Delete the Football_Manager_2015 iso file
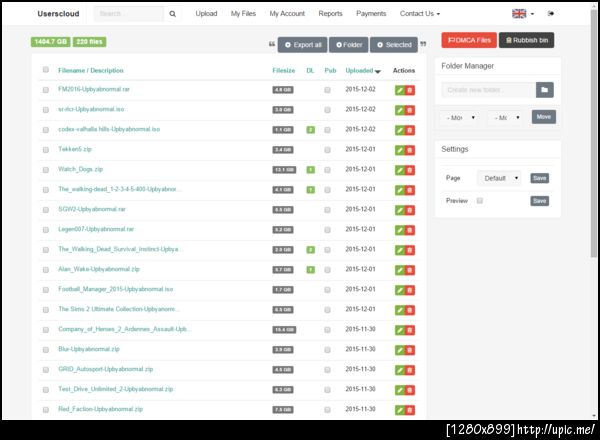Screen dimensions: 600x440 point(410,290)
